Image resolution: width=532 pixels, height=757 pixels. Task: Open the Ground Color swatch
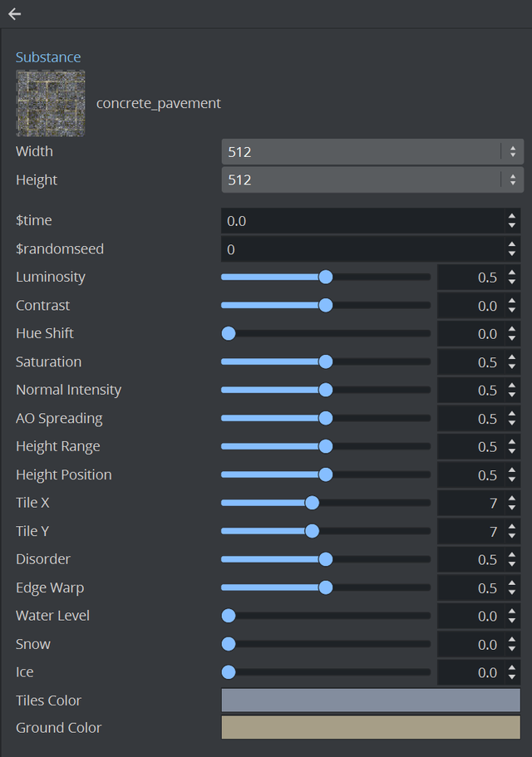pos(371,728)
